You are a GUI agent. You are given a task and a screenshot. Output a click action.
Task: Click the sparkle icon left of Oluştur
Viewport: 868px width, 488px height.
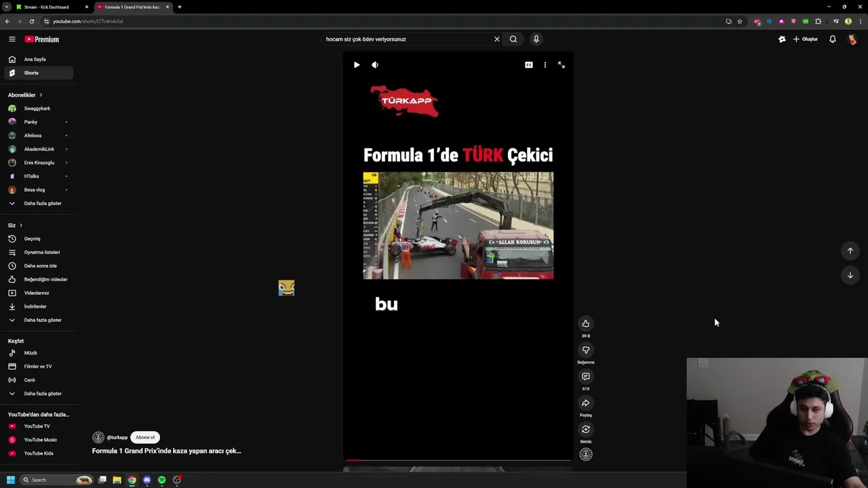(782, 39)
